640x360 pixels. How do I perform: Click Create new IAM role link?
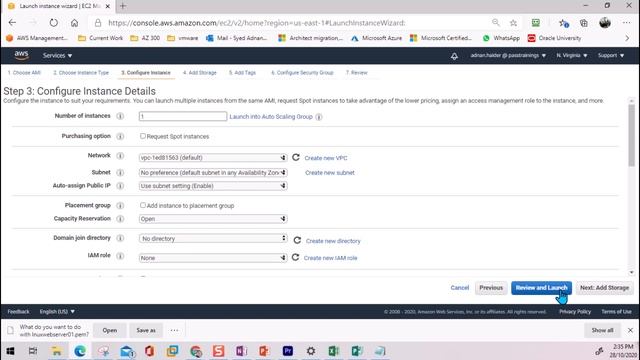tap(330, 258)
